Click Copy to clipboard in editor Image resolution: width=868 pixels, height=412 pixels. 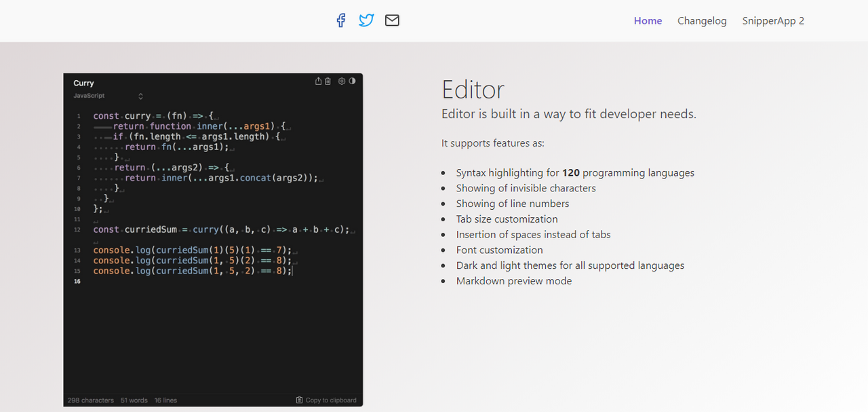[x=326, y=400]
